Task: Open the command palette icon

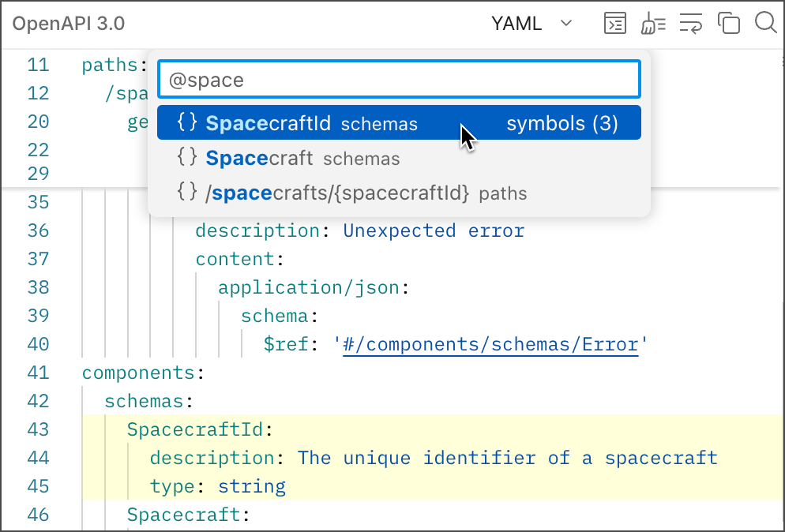Action: [615, 24]
